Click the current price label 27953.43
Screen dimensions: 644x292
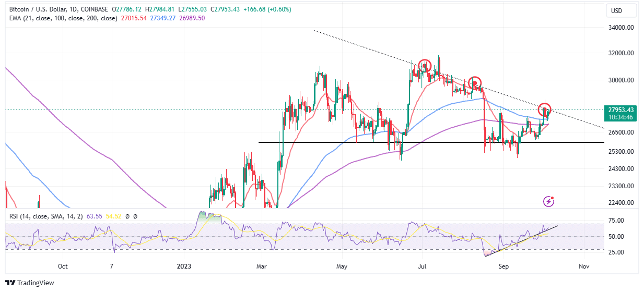click(620, 110)
